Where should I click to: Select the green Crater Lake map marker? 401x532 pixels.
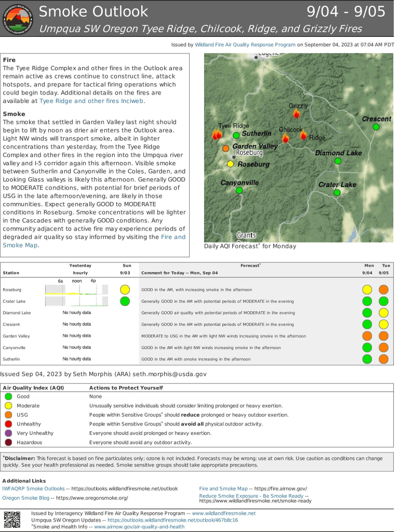337,193
